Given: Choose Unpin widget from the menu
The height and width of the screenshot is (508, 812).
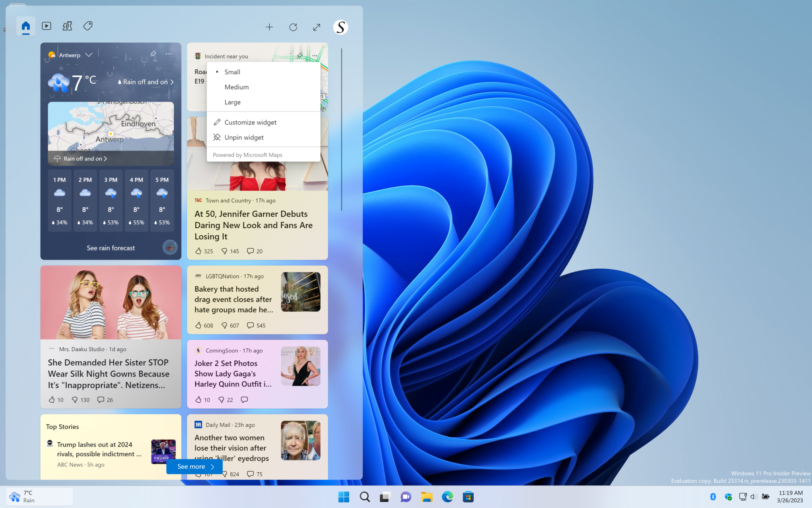Looking at the screenshot, I should click(244, 137).
